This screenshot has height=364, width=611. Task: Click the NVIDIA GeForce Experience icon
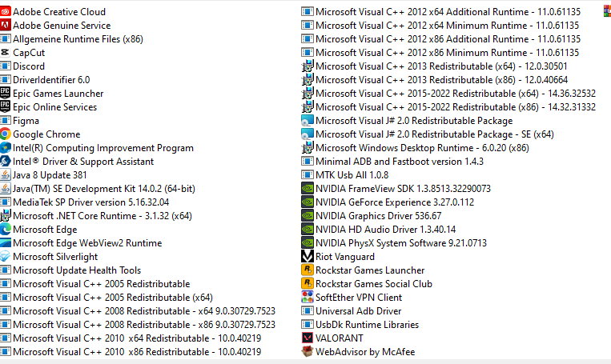(x=307, y=202)
